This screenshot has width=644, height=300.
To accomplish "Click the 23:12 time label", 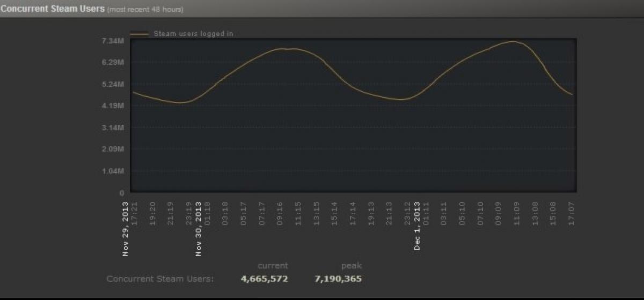I will tap(408, 213).
